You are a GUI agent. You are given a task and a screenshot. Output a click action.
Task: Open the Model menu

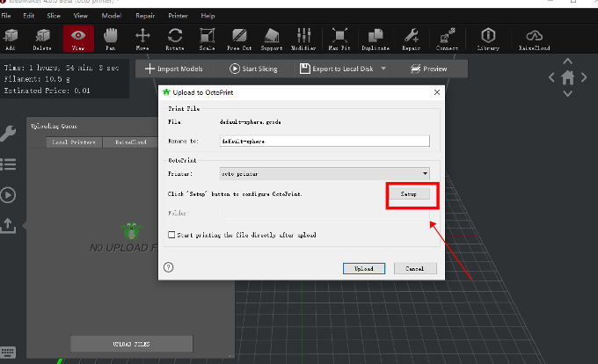coord(112,16)
